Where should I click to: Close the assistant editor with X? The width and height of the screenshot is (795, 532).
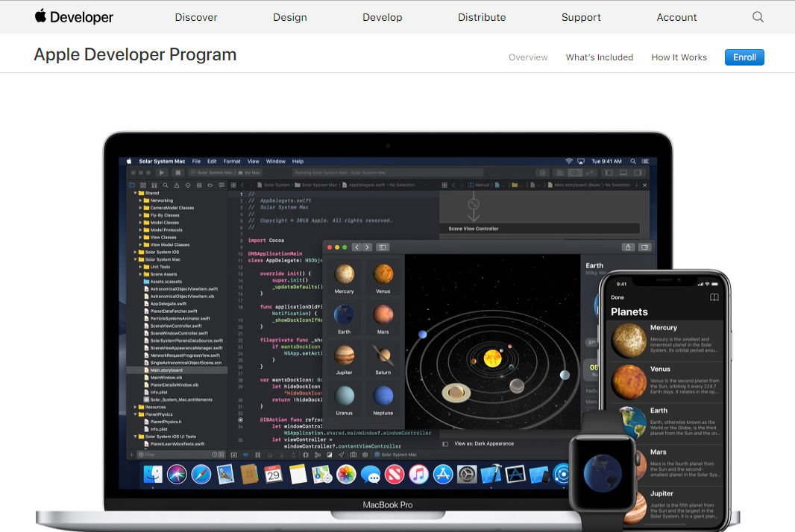click(645, 186)
